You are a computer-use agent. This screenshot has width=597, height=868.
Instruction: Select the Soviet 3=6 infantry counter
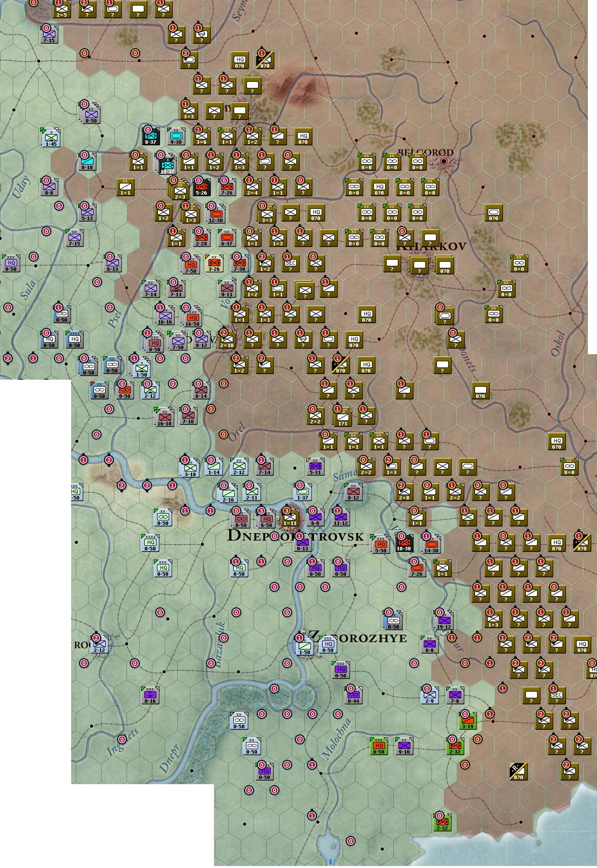point(202,136)
